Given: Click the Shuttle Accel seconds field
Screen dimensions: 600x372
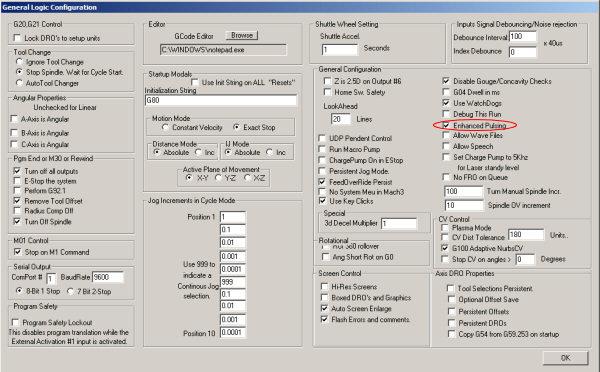Looking at the screenshot, I should (339, 50).
